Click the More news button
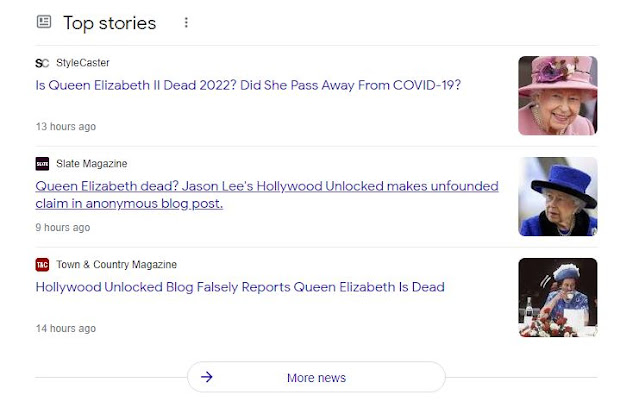Screen dimensions: 639x414 [316, 377]
